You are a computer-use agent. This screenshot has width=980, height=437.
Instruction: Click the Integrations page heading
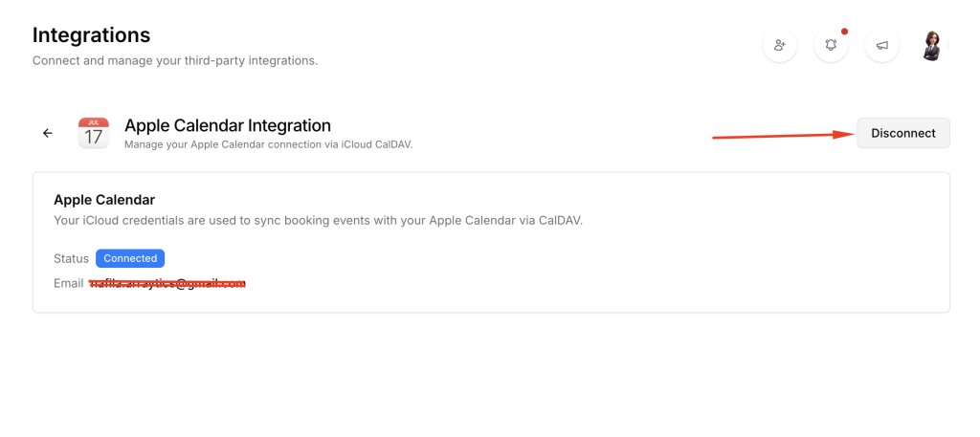point(91,35)
